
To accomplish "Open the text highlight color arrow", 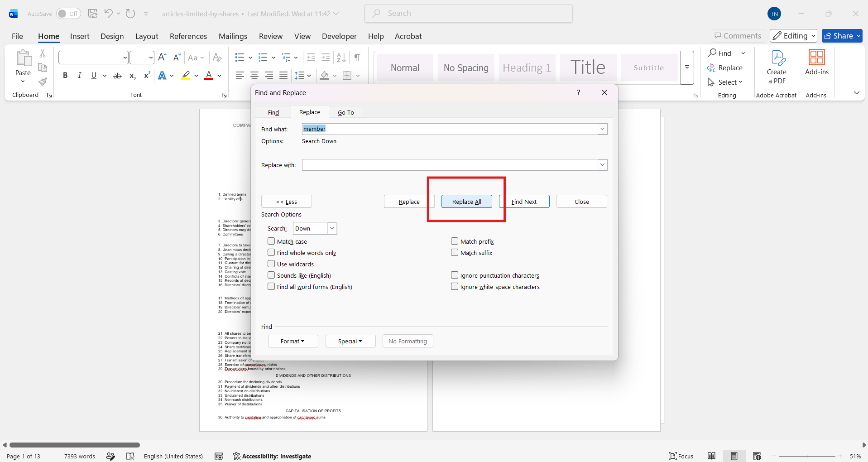I will [x=196, y=76].
